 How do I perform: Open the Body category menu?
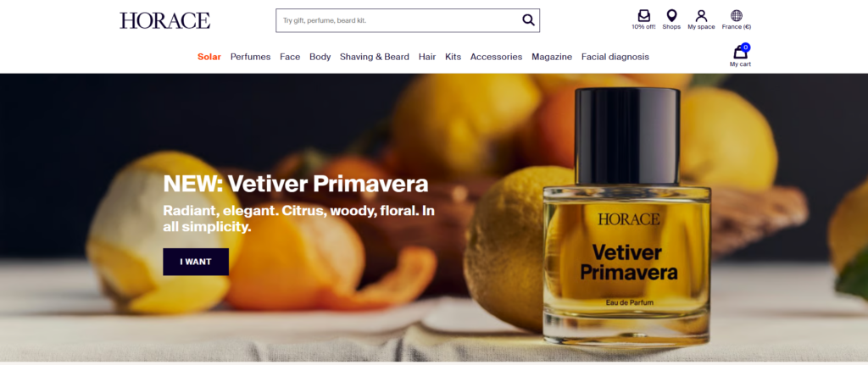click(x=320, y=57)
